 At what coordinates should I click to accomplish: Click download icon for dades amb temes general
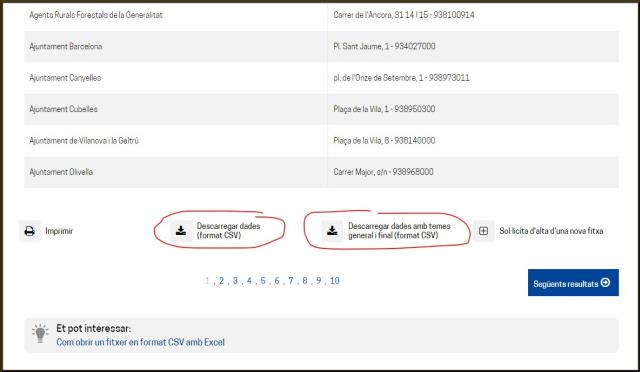(332, 231)
